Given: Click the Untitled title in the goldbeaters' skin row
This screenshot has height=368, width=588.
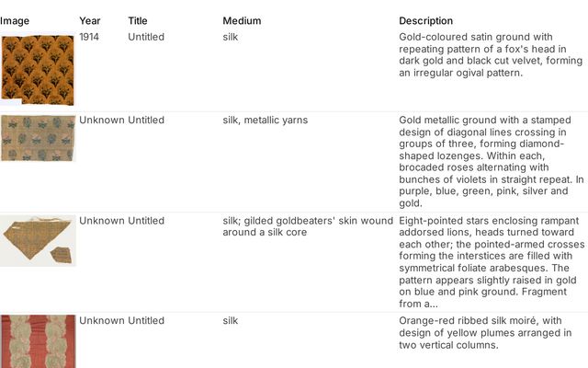Looking at the screenshot, I should pyautogui.click(x=146, y=221).
